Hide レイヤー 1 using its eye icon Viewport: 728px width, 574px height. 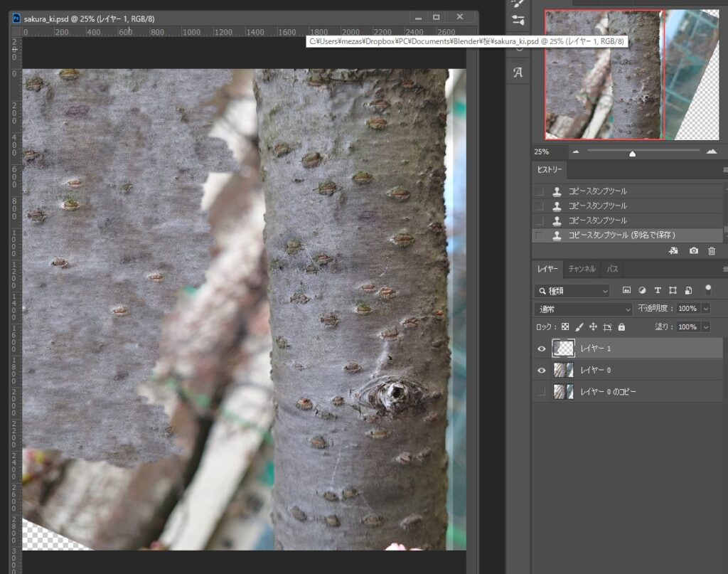(x=542, y=349)
